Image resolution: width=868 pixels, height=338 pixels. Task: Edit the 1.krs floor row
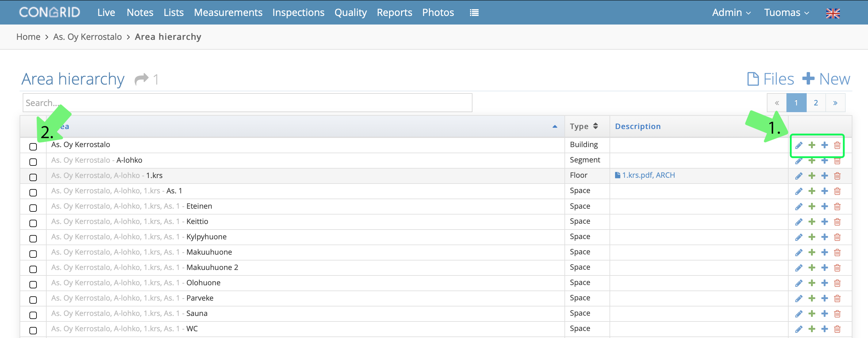point(799,176)
